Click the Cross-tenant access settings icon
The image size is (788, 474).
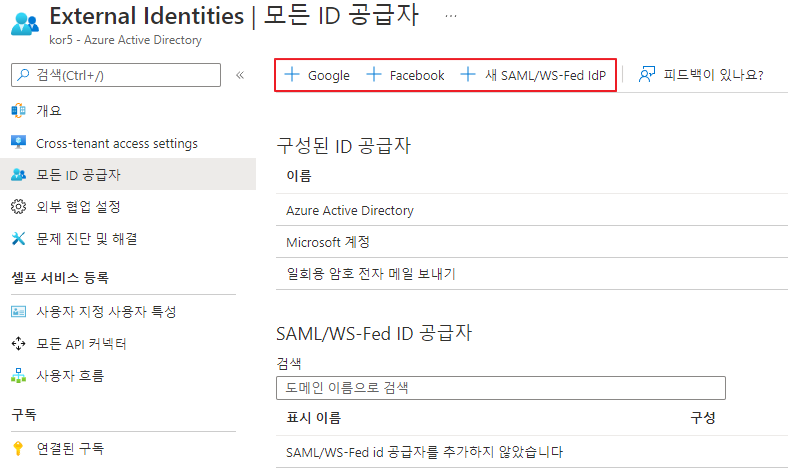click(x=19, y=142)
